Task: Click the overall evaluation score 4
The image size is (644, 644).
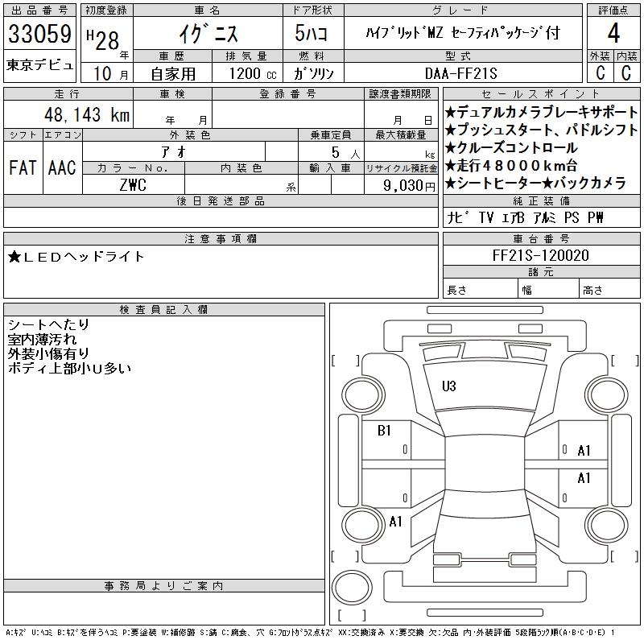Action: pos(613,34)
